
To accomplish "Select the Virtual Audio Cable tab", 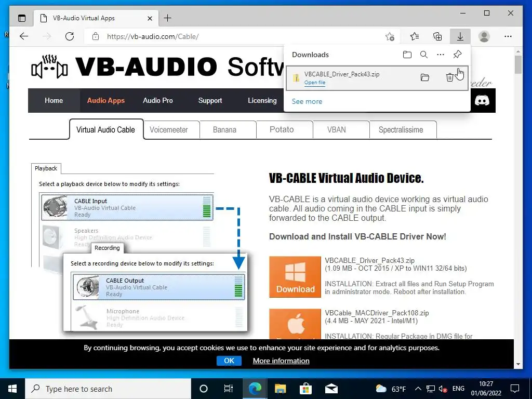I will click(x=106, y=129).
